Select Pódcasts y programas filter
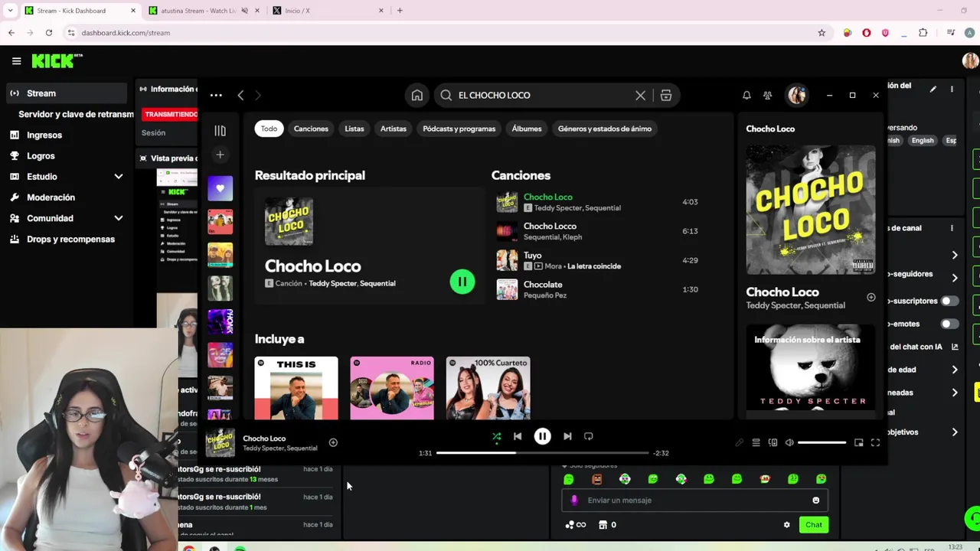The height and width of the screenshot is (551, 980). (x=459, y=129)
